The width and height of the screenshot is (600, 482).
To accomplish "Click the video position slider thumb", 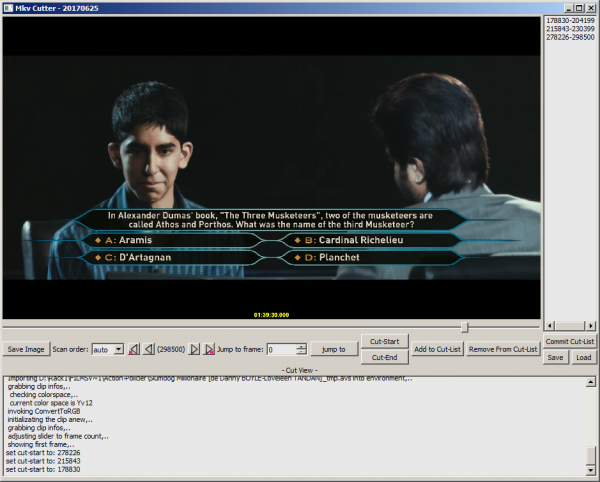I will pos(465,327).
